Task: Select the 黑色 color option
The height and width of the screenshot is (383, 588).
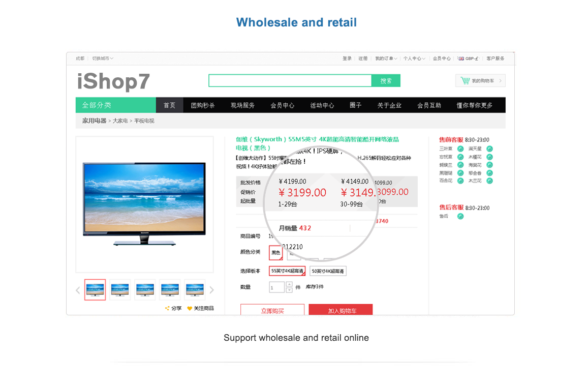Action: tap(275, 252)
